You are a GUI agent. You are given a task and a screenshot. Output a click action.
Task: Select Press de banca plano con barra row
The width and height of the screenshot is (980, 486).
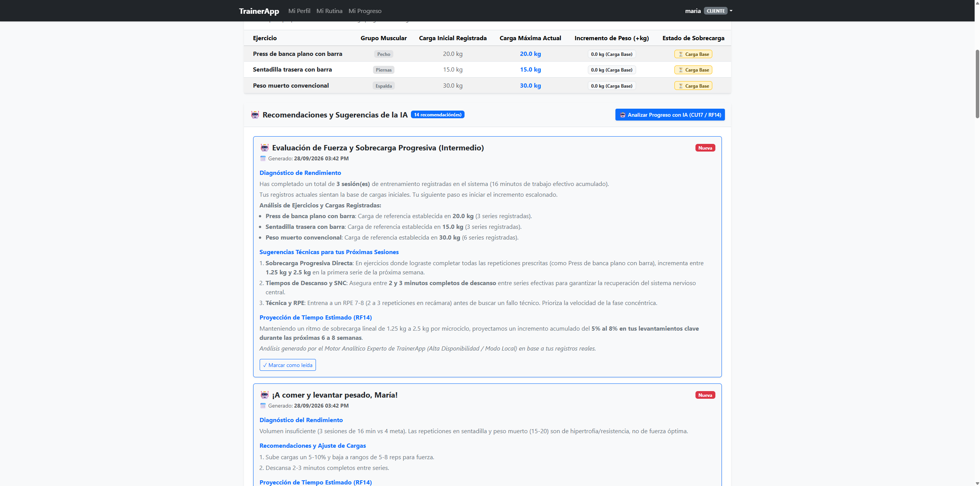click(487, 54)
